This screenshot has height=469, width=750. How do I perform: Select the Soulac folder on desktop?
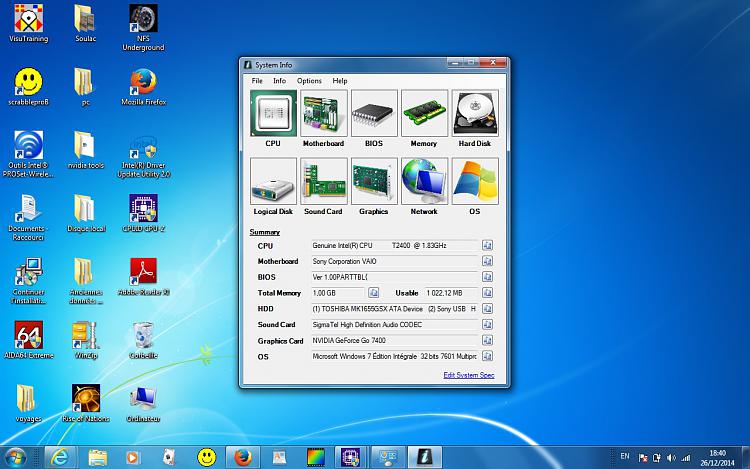pyautogui.click(x=86, y=23)
